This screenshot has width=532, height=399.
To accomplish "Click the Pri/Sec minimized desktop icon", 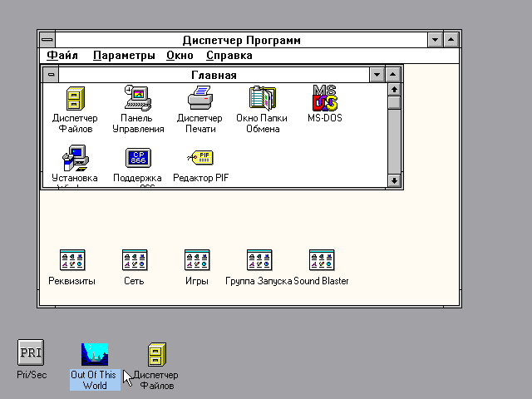I will click(x=31, y=352).
